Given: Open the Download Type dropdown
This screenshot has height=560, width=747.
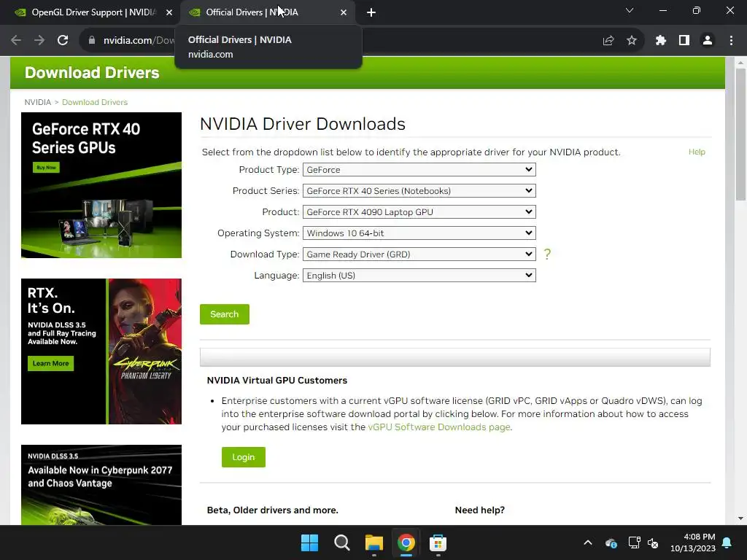Looking at the screenshot, I should click(x=419, y=254).
